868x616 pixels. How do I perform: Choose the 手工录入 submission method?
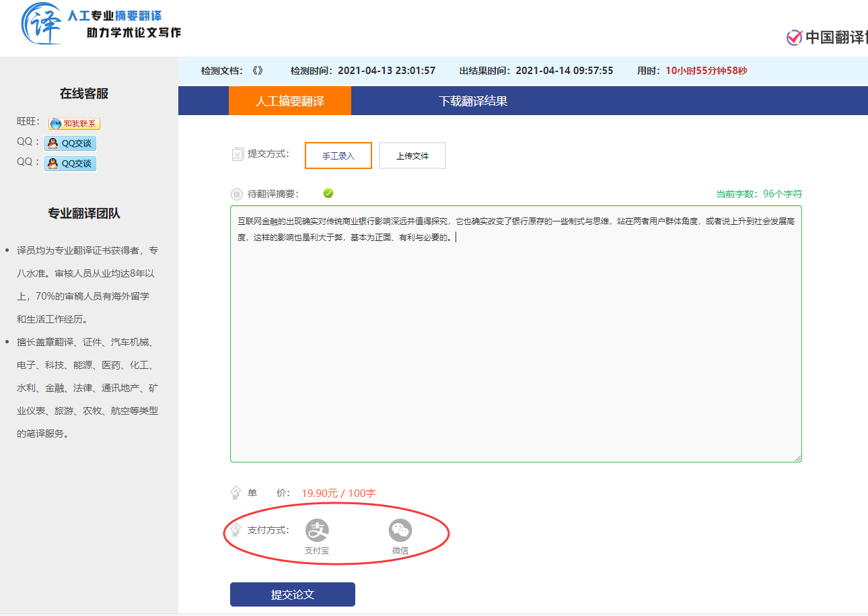[338, 156]
